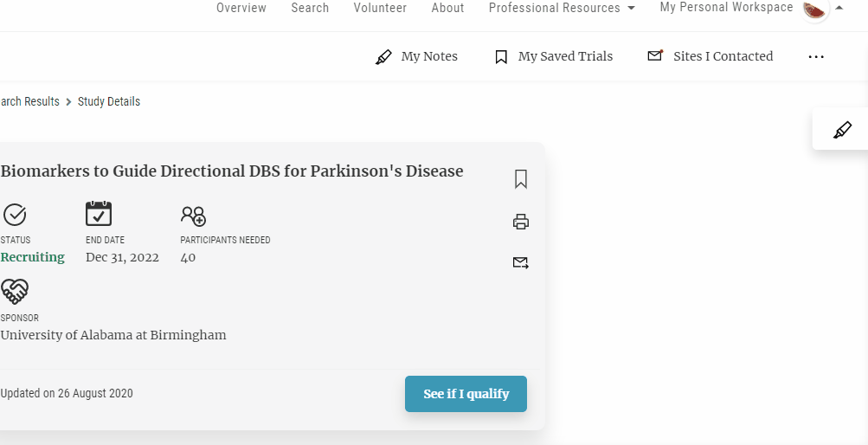Click the PARTICIPANTS NEEDED label

[x=225, y=240]
